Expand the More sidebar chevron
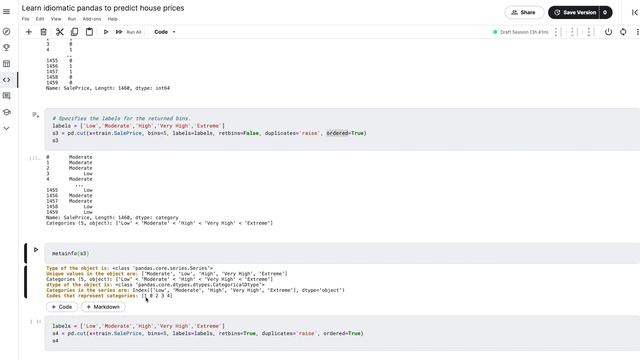The height and width of the screenshot is (360, 640). pyautogui.click(x=7, y=128)
